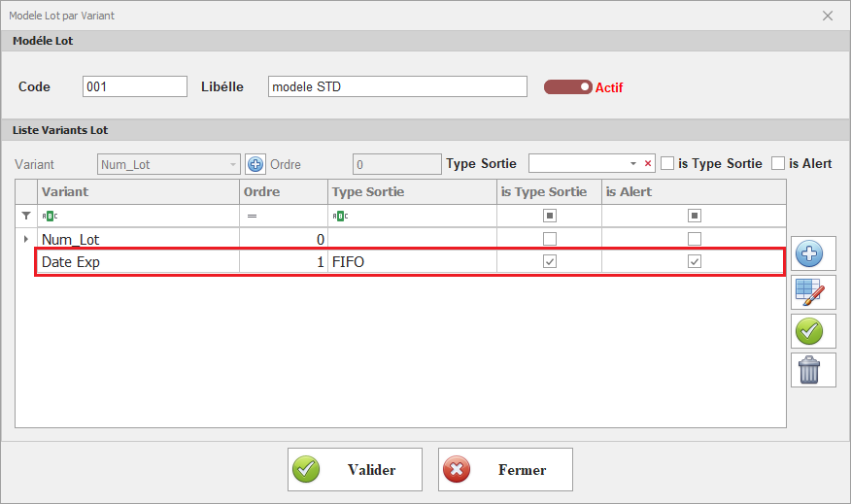This screenshot has height=504, width=851.
Task: Toggle is Alert checkbox in Num_Lot row
Action: (x=695, y=239)
